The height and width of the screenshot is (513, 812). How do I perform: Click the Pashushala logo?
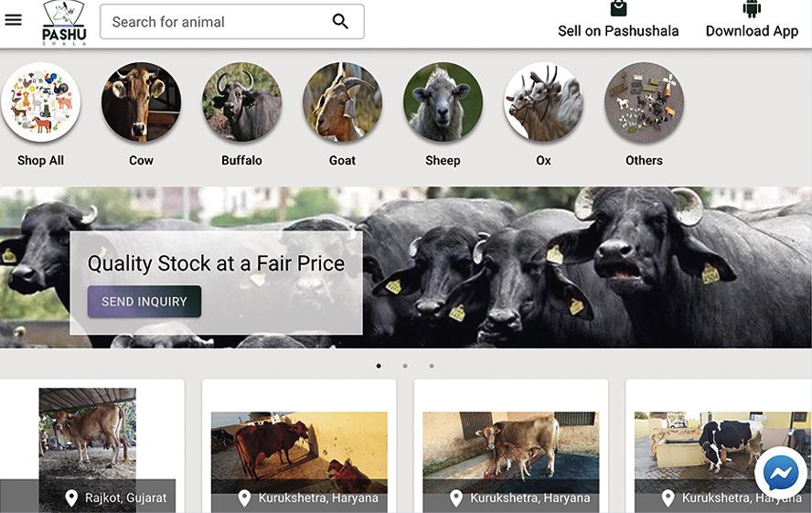coord(64,23)
